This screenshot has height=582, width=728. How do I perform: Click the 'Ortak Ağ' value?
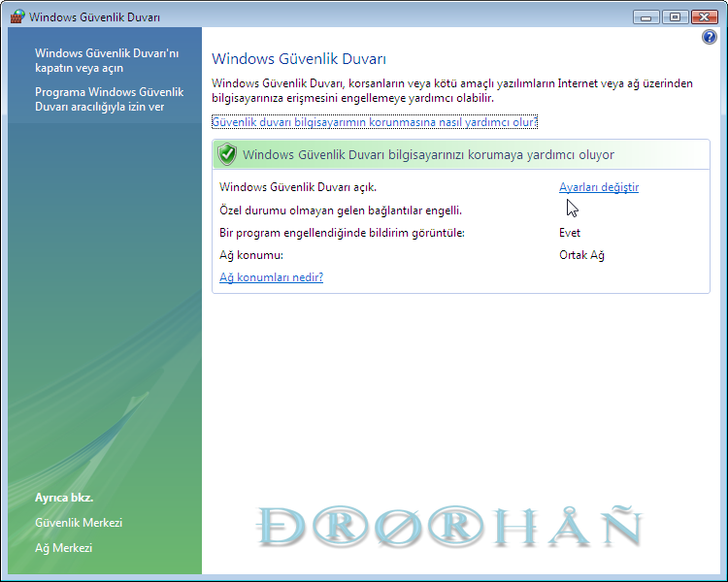tap(581, 255)
